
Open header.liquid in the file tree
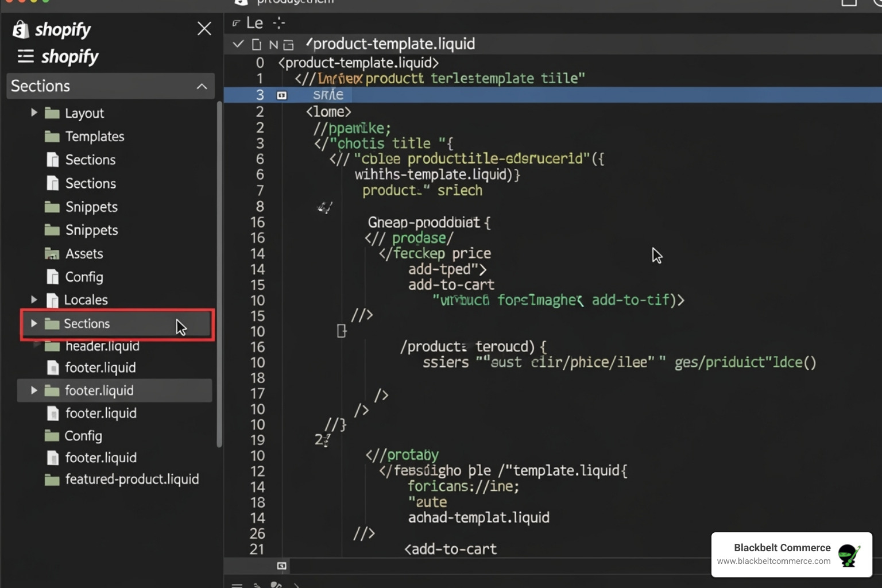click(102, 346)
